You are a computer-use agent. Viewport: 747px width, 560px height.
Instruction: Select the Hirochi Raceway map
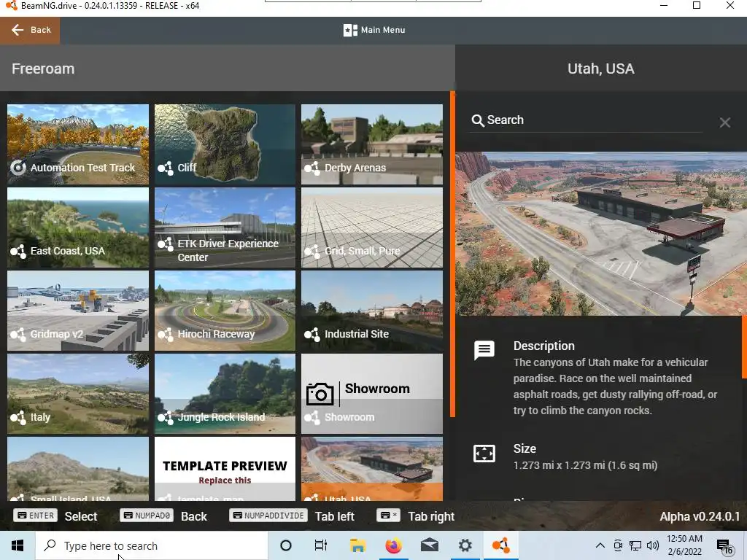click(225, 311)
